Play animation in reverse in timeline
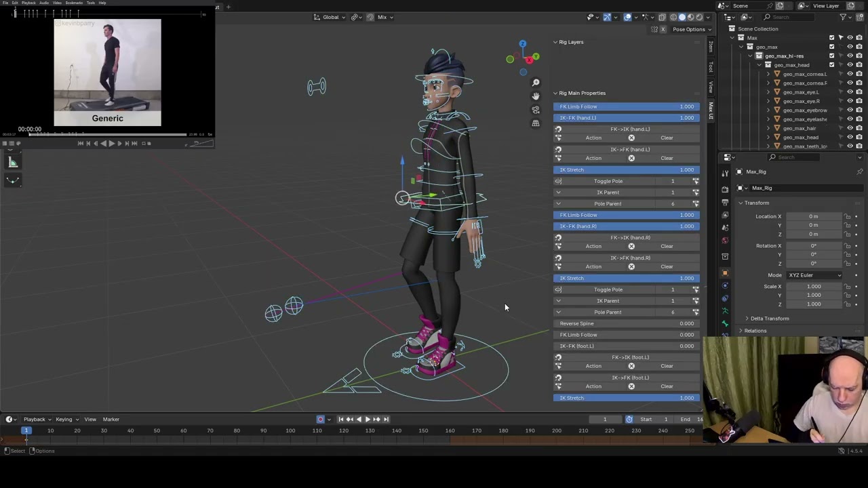 click(359, 419)
